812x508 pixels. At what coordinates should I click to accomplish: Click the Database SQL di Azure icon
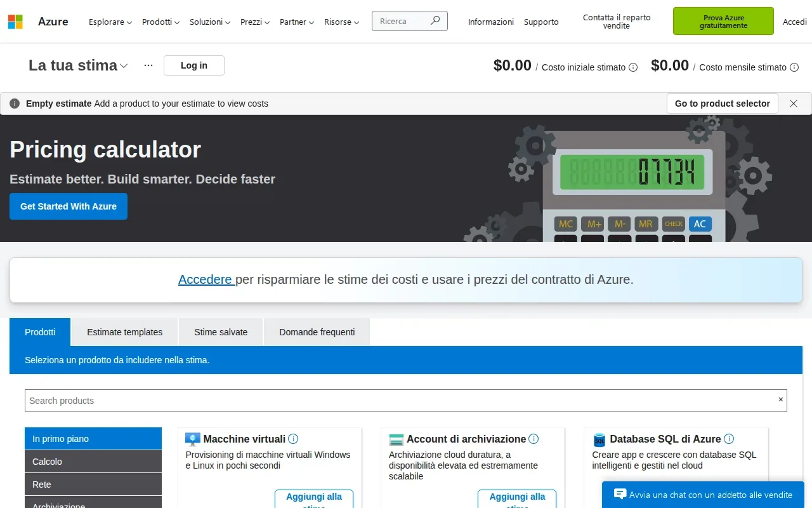[x=599, y=439]
